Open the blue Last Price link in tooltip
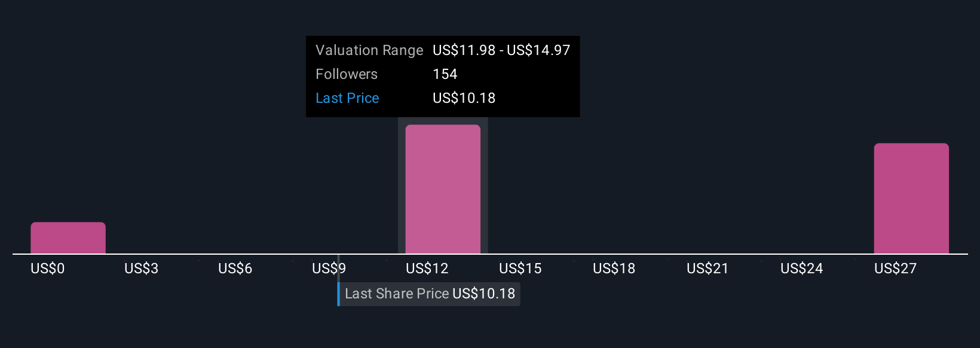 click(x=347, y=98)
